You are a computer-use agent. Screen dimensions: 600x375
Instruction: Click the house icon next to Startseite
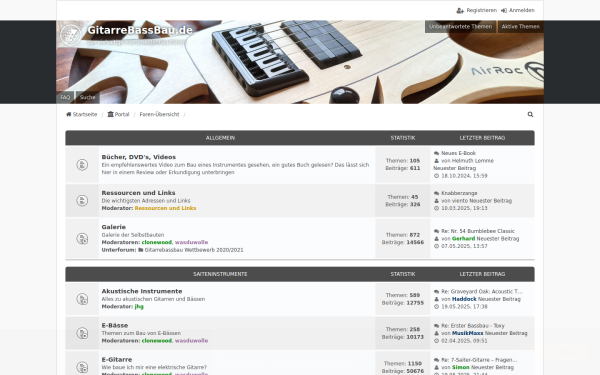(68, 114)
